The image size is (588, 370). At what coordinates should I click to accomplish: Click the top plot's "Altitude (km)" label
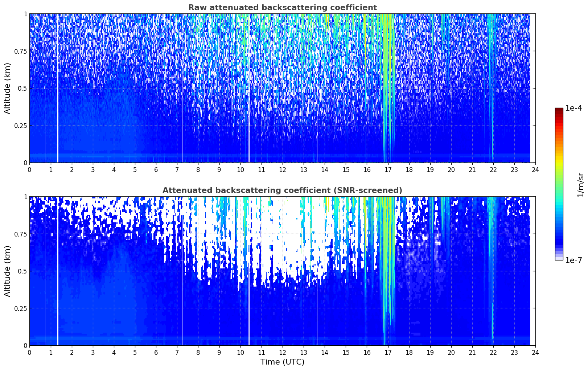tap(8, 88)
